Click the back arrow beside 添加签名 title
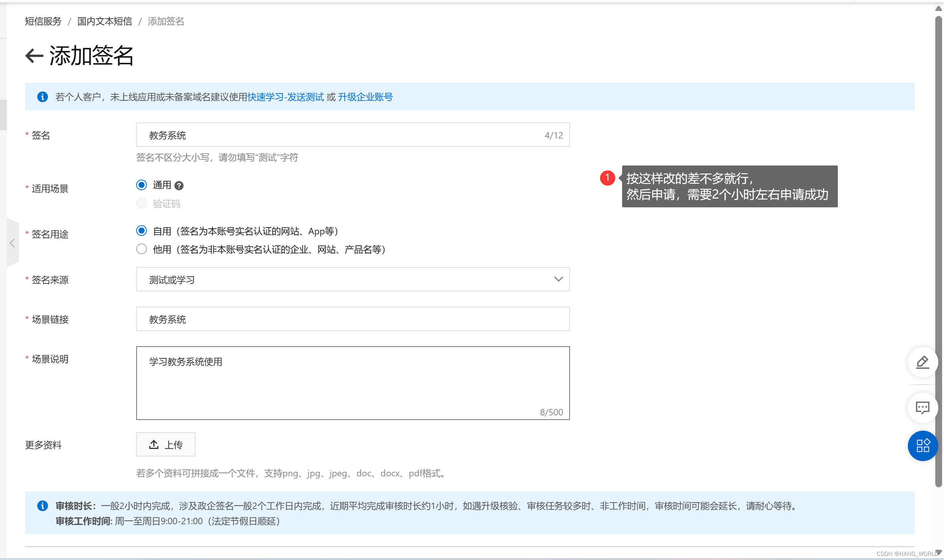Image resolution: width=944 pixels, height=560 pixels. 34,56
